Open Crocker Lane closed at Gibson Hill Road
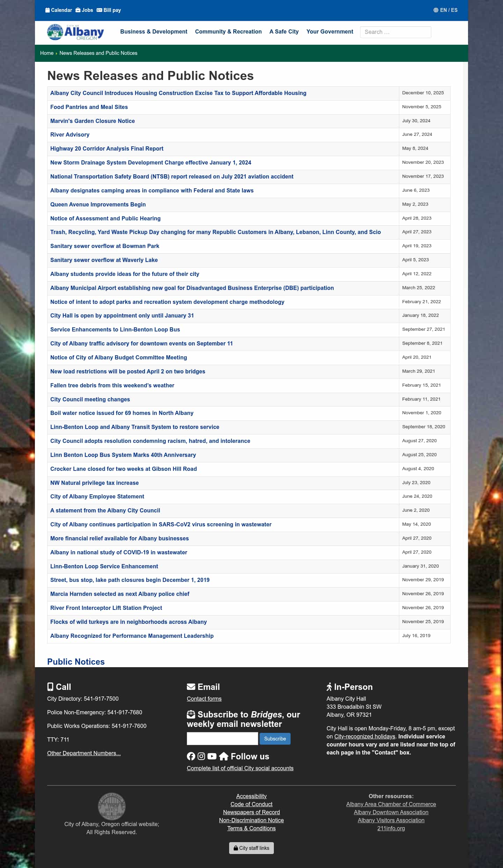 point(124,469)
